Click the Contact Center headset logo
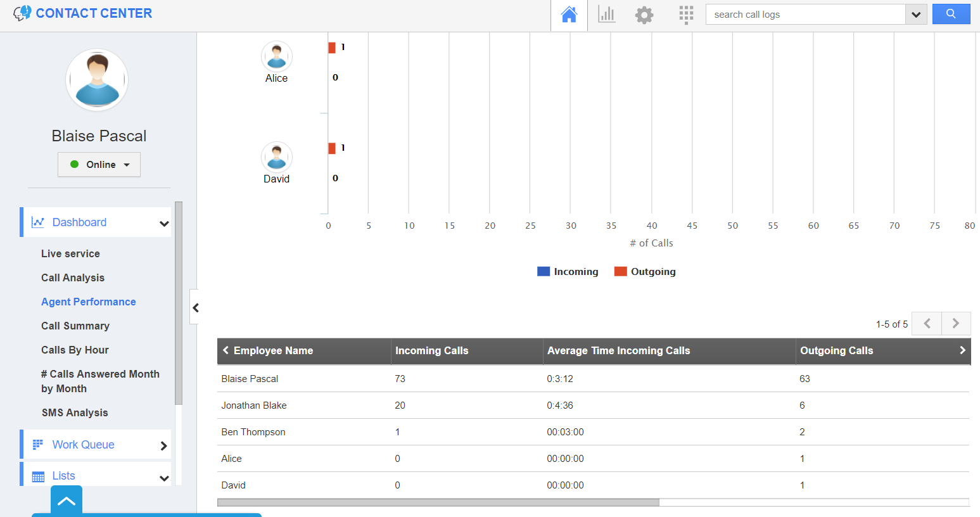The width and height of the screenshot is (980, 517). 22,13
